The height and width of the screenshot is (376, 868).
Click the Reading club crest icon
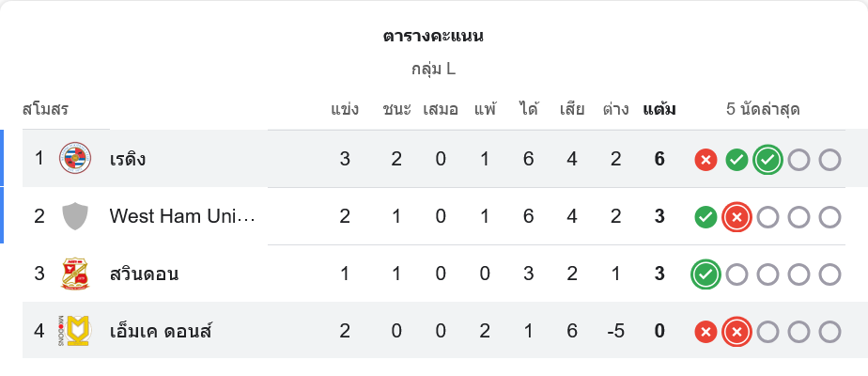pos(74,159)
